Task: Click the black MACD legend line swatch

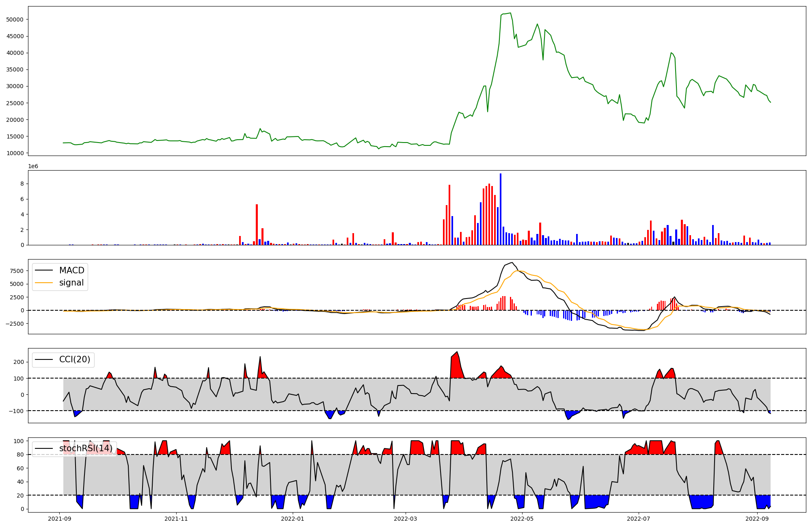Action: (44, 270)
